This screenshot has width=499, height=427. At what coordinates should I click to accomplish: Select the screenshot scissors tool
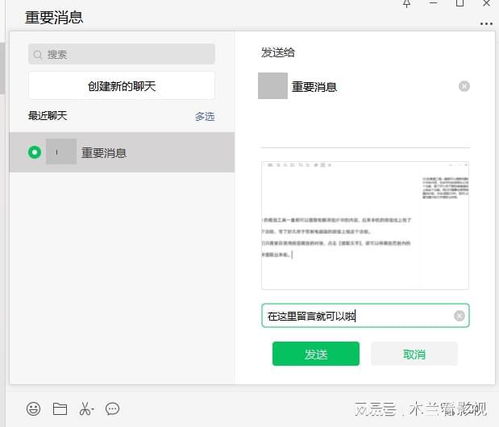(86, 409)
